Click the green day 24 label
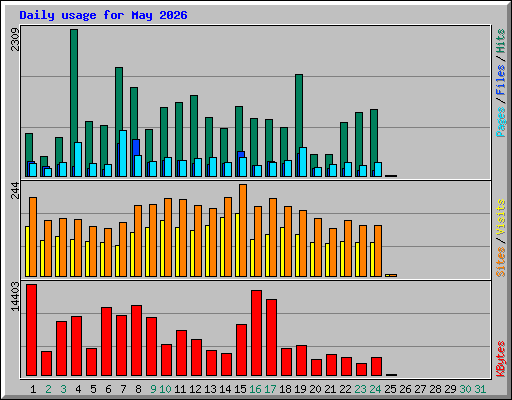The width and height of the screenshot is (512, 400). pyautogui.click(x=375, y=389)
